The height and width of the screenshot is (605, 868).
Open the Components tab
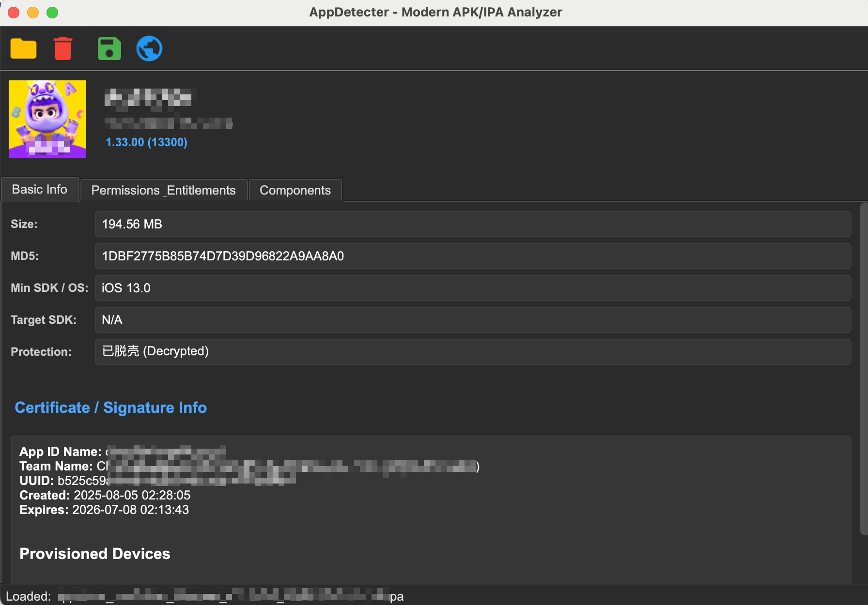(x=295, y=190)
